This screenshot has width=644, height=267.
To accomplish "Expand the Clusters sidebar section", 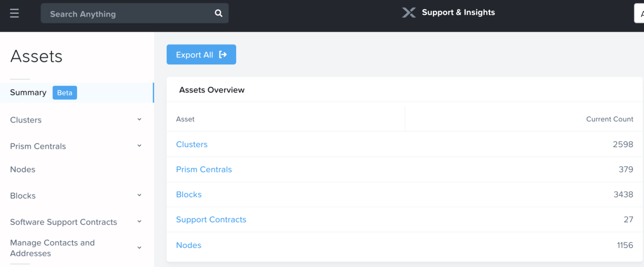I will (139, 119).
